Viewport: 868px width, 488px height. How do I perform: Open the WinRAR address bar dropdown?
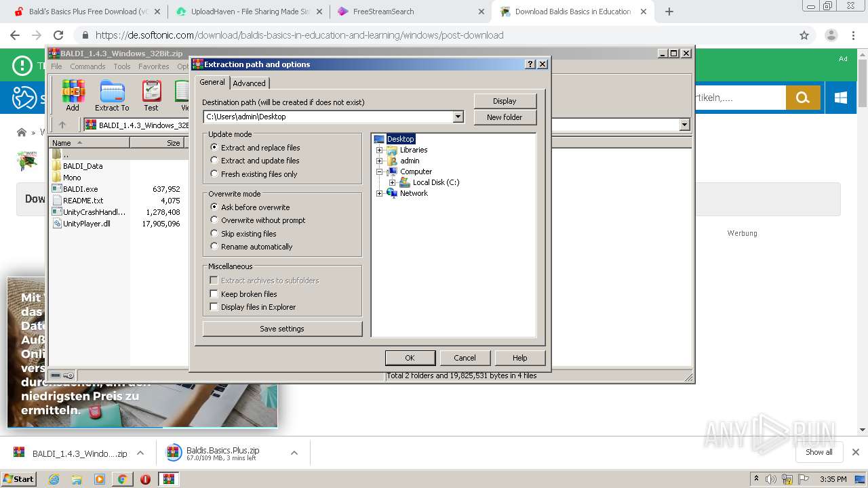684,125
